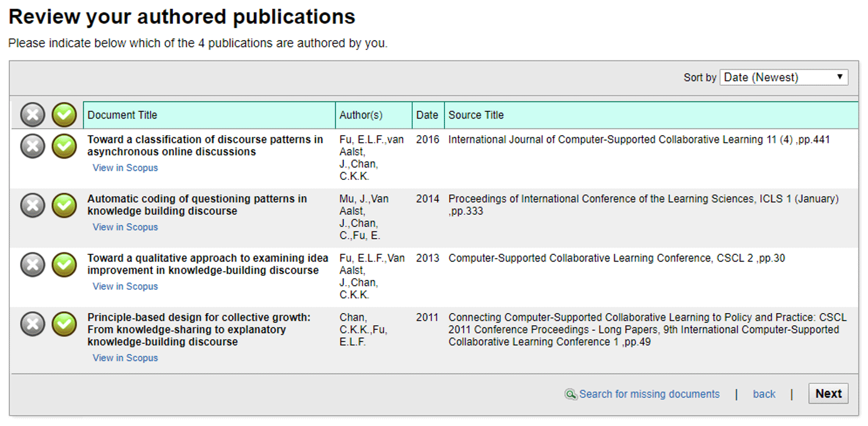Reject the Principle-based design 2011 publication
Image resolution: width=868 pixels, height=426 pixels.
click(32, 324)
